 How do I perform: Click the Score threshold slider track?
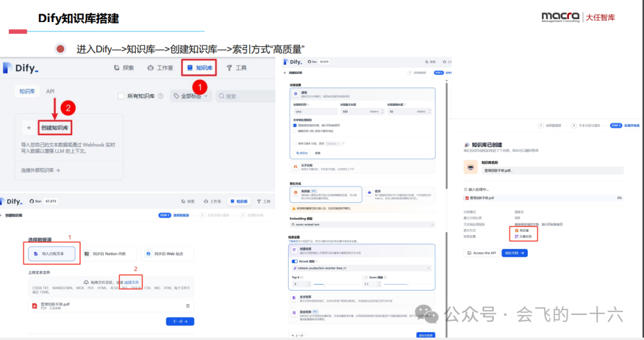tap(407, 284)
